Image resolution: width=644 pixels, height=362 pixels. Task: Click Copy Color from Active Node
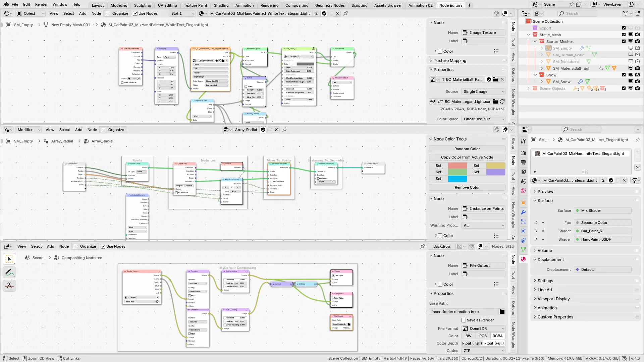(467, 157)
